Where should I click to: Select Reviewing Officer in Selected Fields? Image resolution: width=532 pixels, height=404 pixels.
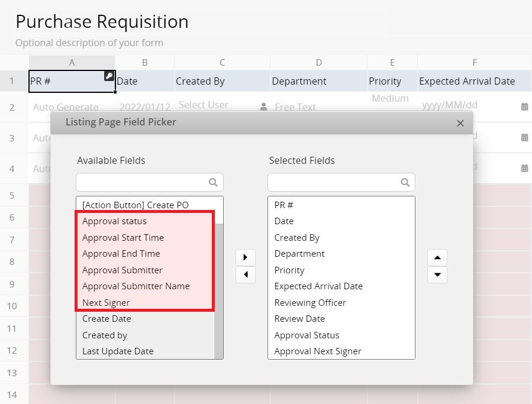click(x=310, y=302)
